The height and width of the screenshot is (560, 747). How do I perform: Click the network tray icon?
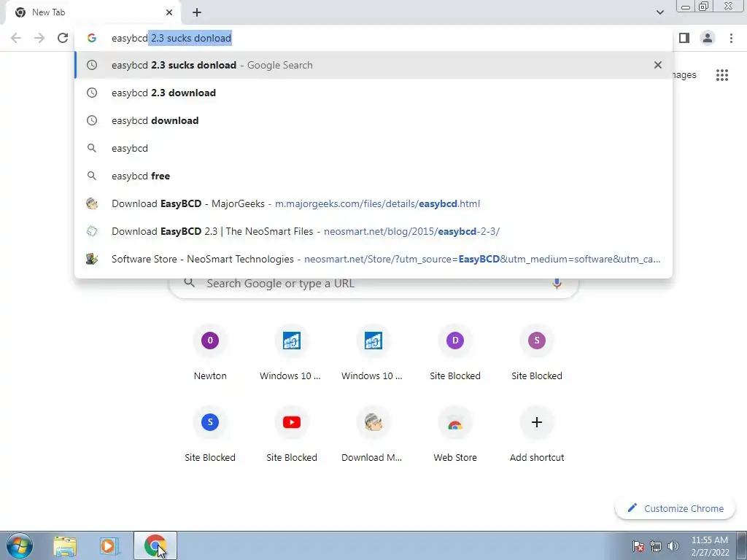(x=656, y=546)
